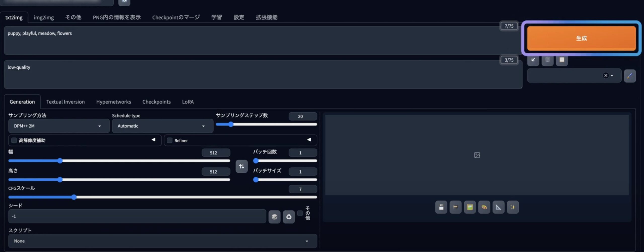Viewport: 644px width, 252px height.
Task: Send image to extras via ruler icon
Action: tap(498, 207)
